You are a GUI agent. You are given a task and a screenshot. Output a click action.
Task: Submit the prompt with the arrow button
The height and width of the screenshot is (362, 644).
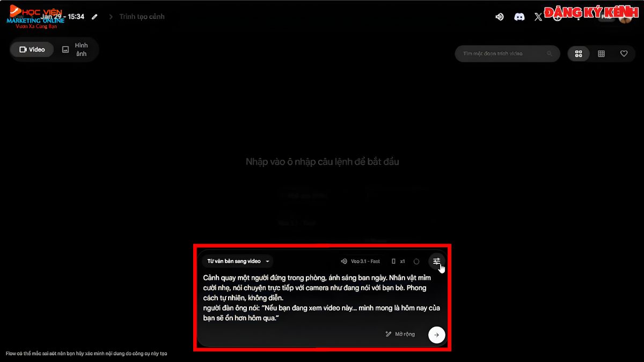tap(436, 335)
